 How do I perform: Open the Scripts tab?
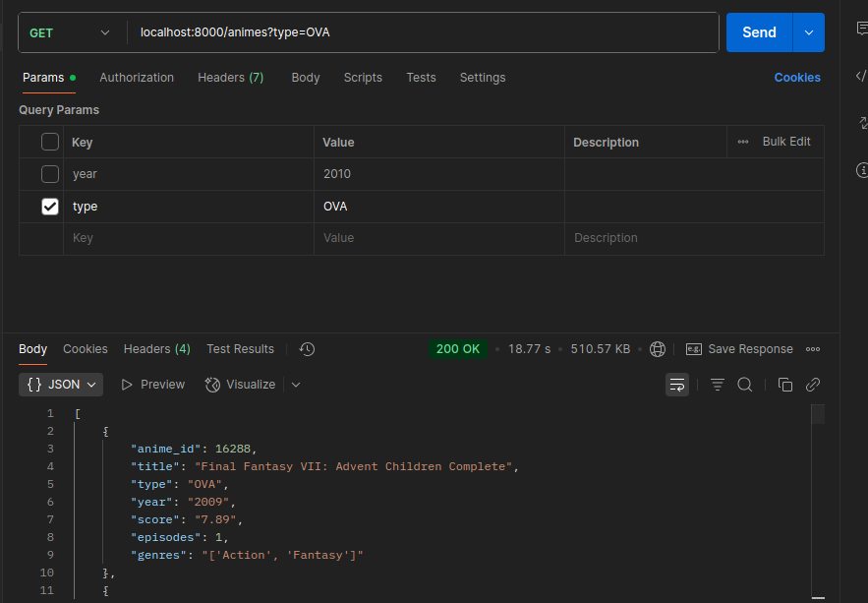[363, 78]
